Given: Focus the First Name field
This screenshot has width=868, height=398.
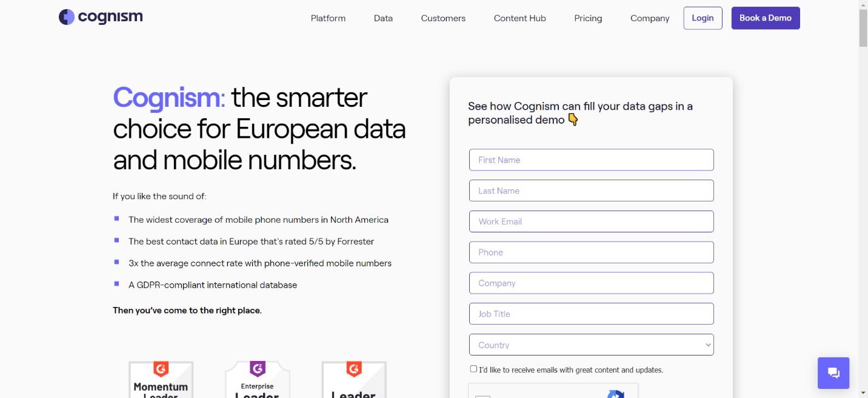Looking at the screenshot, I should [x=591, y=160].
